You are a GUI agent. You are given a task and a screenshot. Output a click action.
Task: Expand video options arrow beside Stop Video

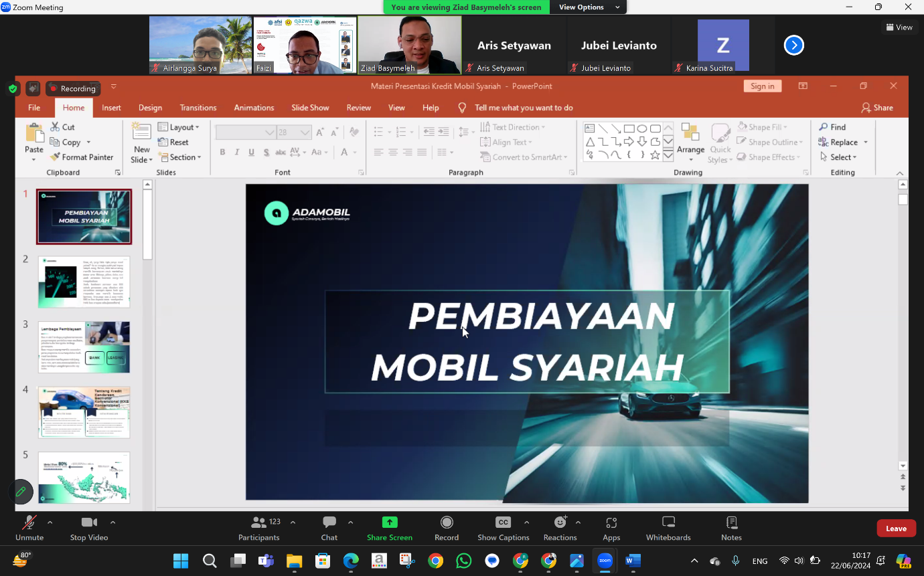112,522
